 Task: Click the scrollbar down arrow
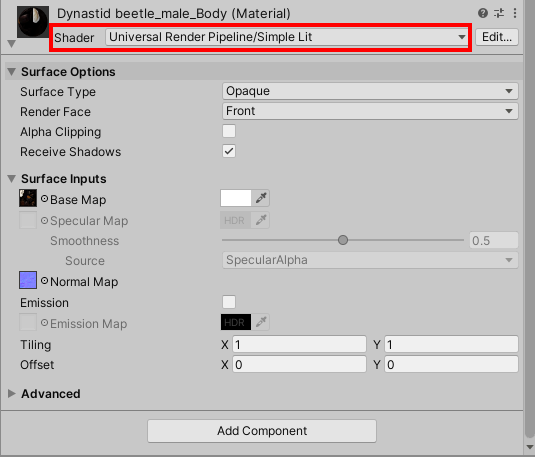tap(530, 447)
